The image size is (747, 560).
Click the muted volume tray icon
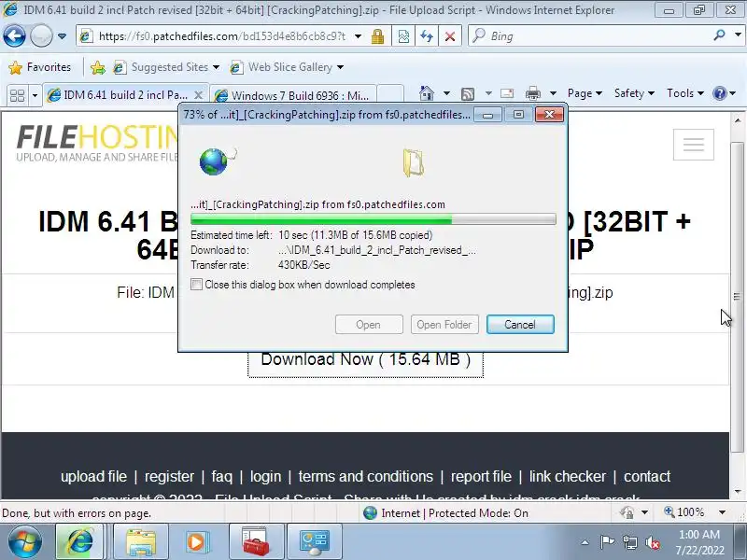653,542
